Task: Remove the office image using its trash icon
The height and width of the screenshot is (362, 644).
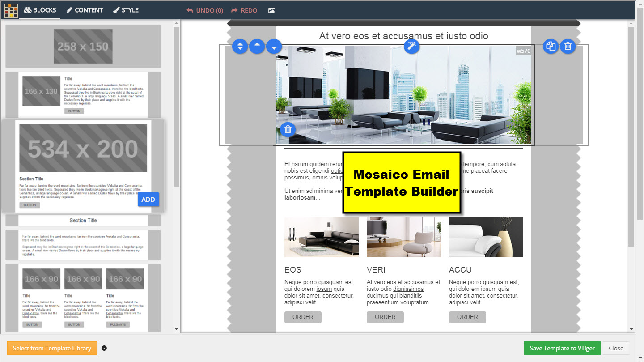Action: (288, 129)
